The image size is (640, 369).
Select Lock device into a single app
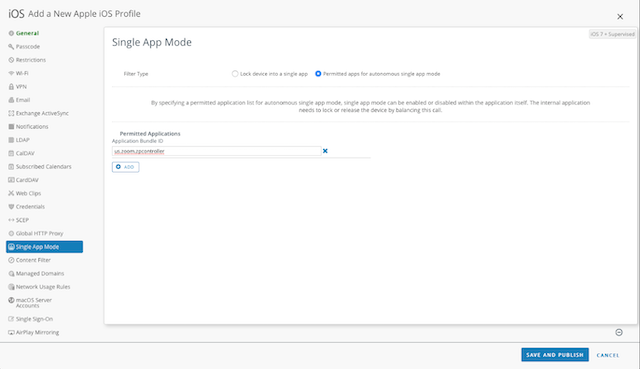235,74
